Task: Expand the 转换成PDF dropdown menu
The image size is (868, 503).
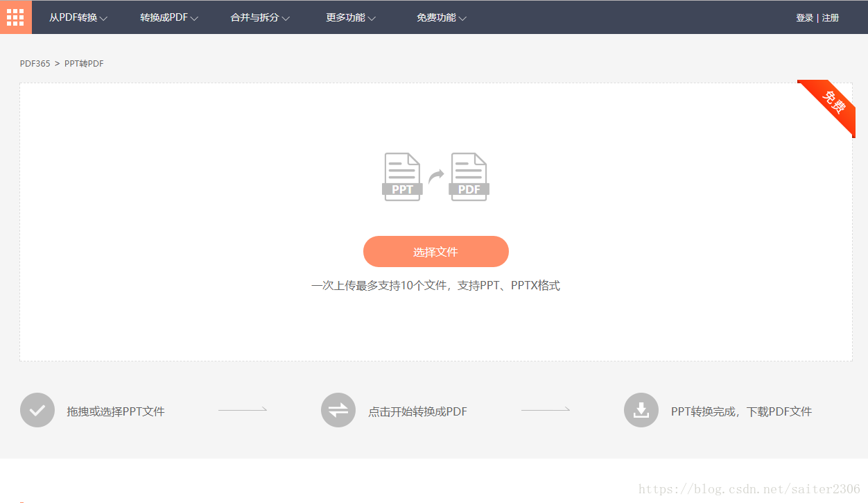Action: coord(169,18)
